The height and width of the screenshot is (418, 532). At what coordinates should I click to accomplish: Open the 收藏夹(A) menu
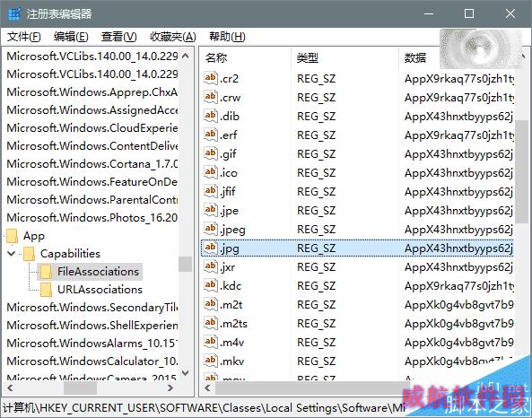click(173, 36)
